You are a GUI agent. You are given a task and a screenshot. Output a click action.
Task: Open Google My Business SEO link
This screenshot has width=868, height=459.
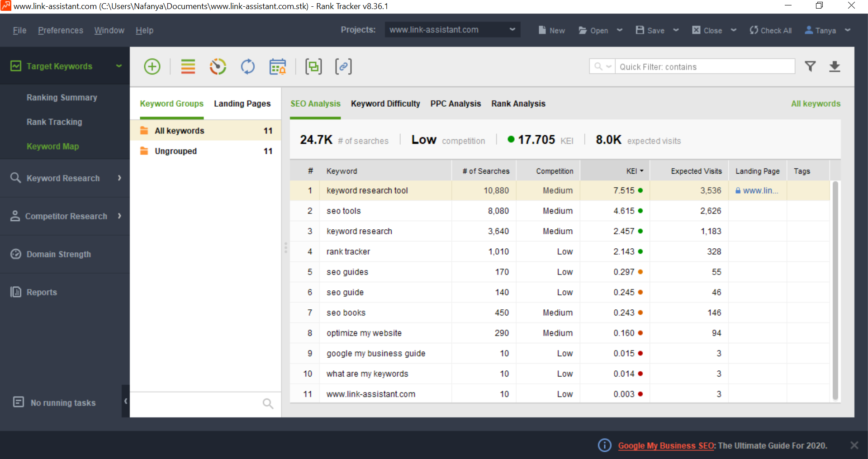(x=666, y=445)
